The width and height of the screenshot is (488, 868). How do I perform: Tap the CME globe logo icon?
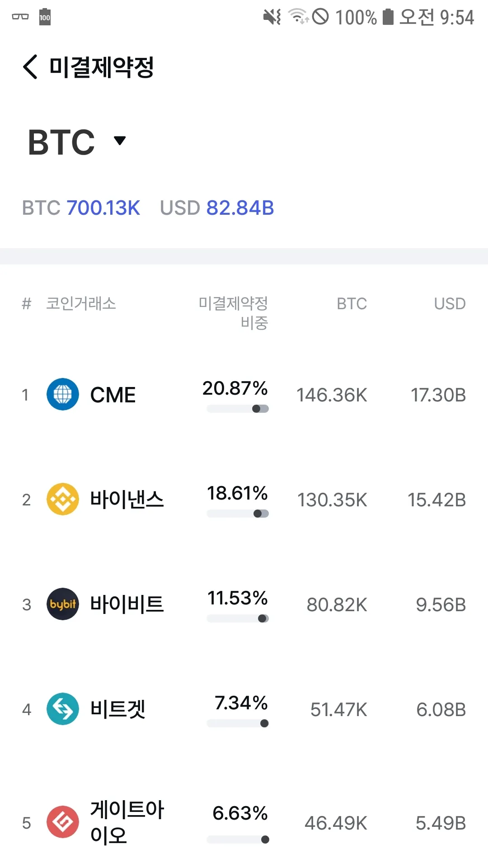coord(63,394)
